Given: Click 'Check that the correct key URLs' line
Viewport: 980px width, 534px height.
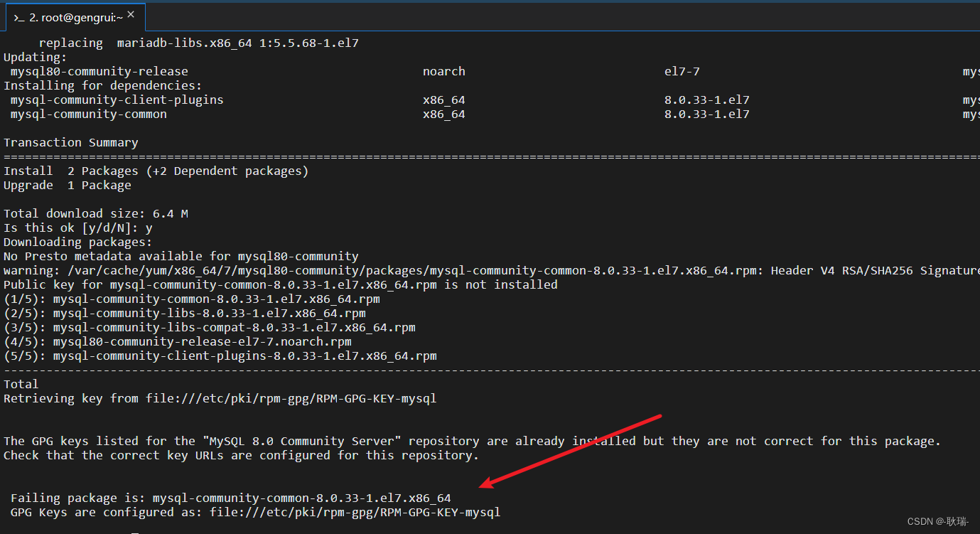Looking at the screenshot, I should click(x=242, y=456).
